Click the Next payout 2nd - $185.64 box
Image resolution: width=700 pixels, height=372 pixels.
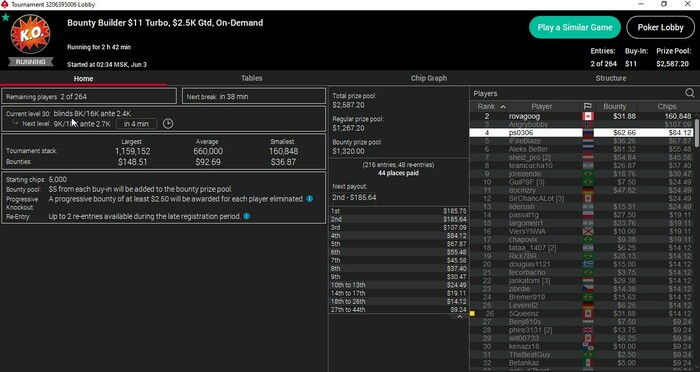tap(354, 197)
